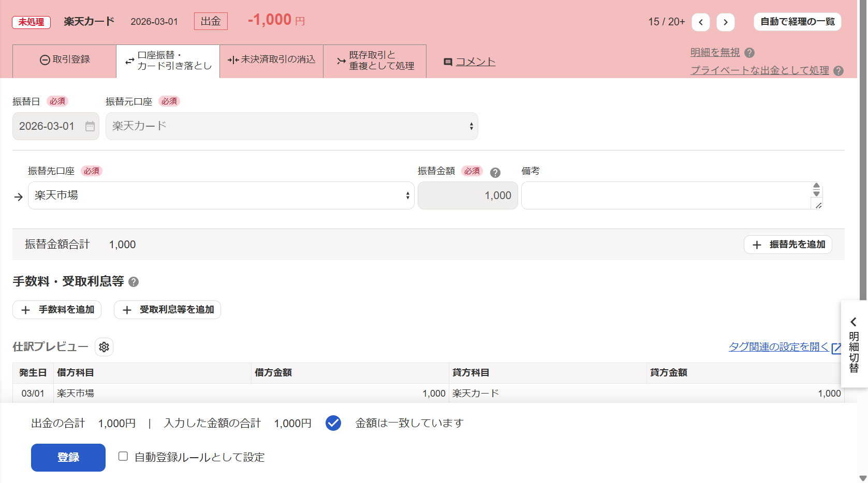Click プライベートな出金として処理 link
Screen dimensions: 868x483
(760, 71)
